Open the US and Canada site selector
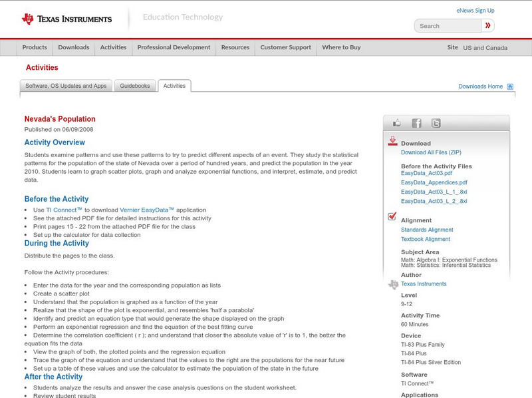This screenshot has height=398, width=532. point(485,48)
